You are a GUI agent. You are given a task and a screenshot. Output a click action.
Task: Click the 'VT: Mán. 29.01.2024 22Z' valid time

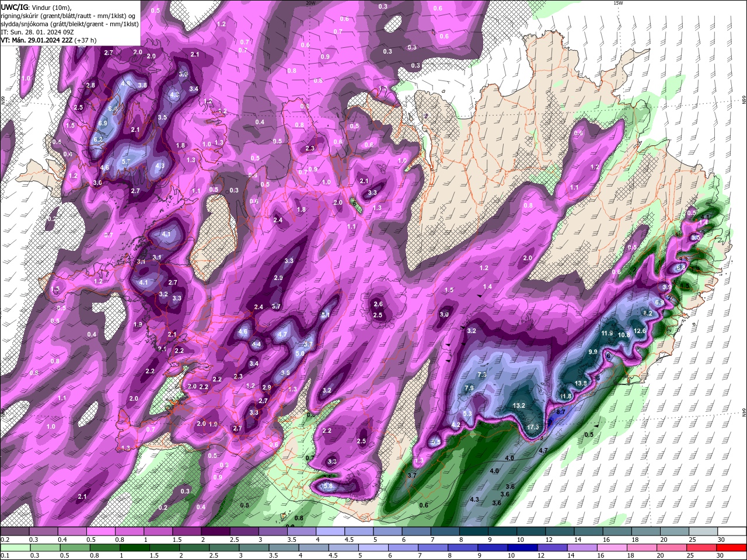point(48,40)
